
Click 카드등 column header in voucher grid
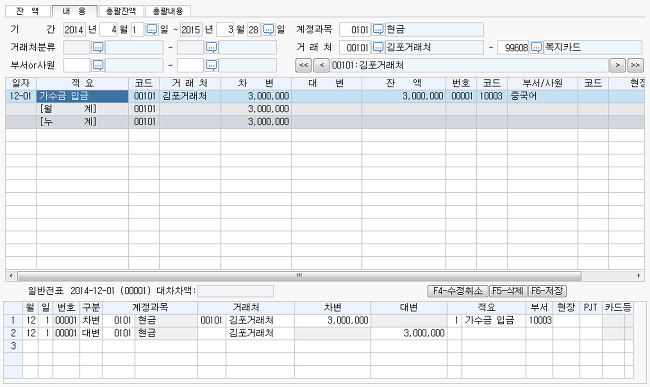click(x=618, y=307)
